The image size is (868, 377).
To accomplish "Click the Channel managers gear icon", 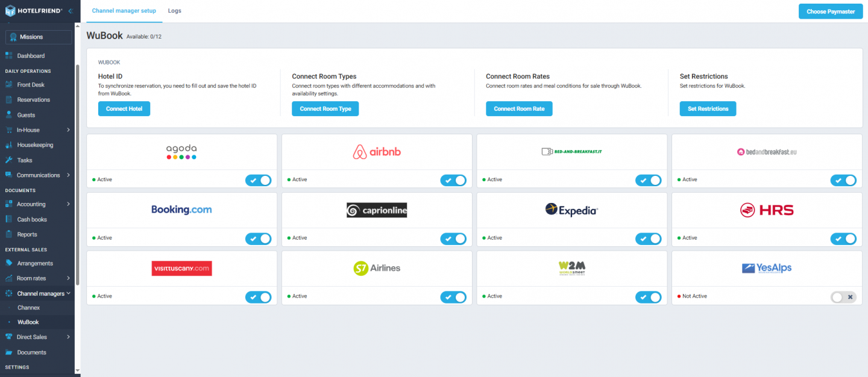I will click(9, 293).
